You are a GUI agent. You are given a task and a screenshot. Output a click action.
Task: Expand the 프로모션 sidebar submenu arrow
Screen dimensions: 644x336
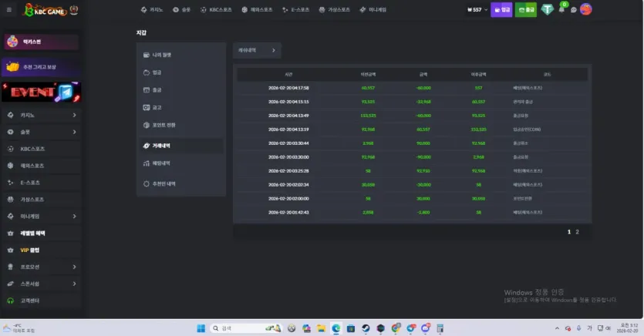coord(74,267)
